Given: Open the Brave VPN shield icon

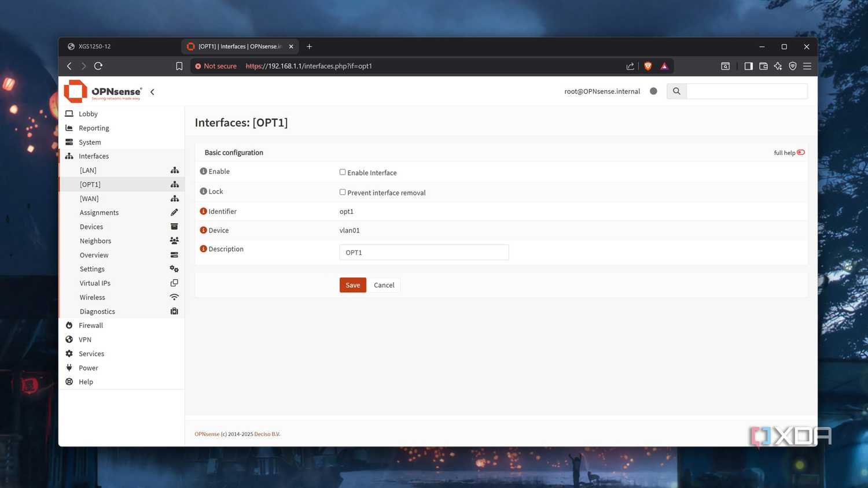Looking at the screenshot, I should 793,66.
